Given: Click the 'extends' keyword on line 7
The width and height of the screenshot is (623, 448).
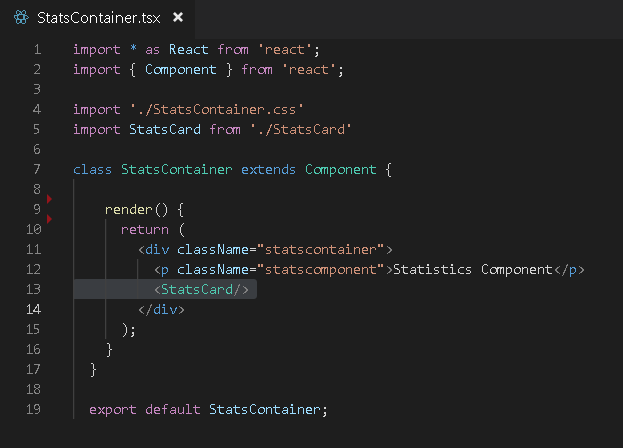Looking at the screenshot, I should click(269, 169).
